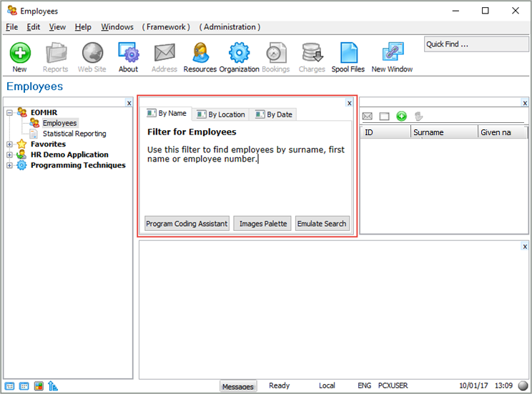Click the first status bar icon at bottom left
The width and height of the screenshot is (532, 394).
[x=9, y=386]
